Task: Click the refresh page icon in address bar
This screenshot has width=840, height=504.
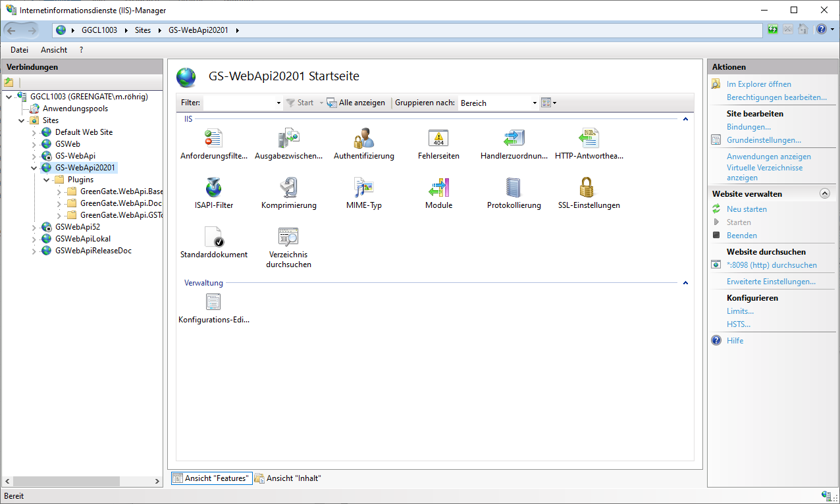Action: click(x=773, y=30)
